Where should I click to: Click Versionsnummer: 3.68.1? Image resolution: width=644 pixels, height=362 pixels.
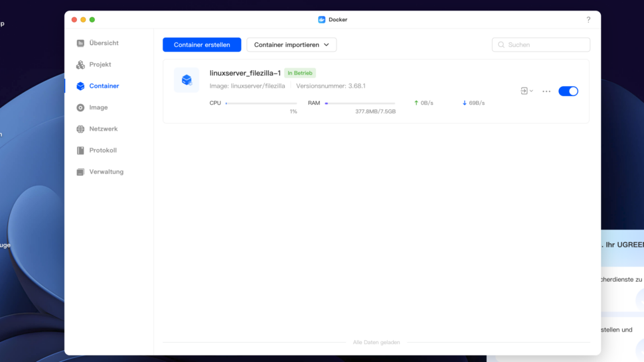[x=331, y=86]
